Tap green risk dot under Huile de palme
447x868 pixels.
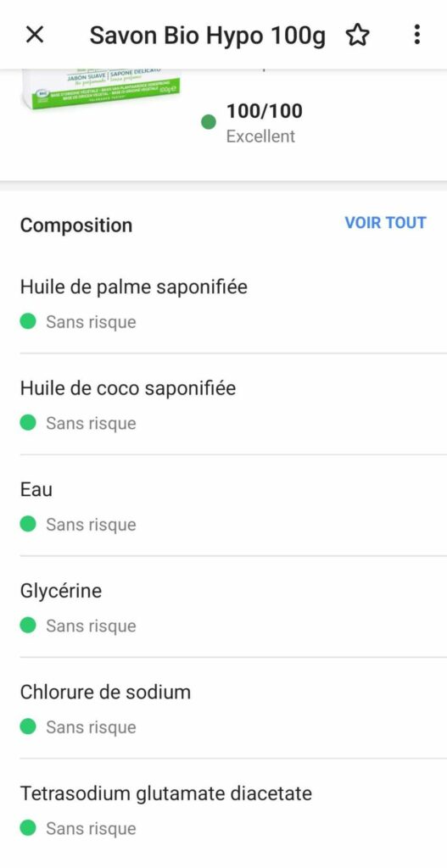[x=28, y=321]
